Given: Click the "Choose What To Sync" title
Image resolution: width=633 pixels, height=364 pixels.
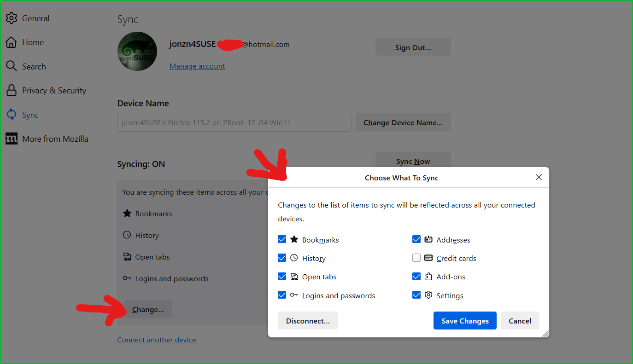Looking at the screenshot, I should 401,178.
